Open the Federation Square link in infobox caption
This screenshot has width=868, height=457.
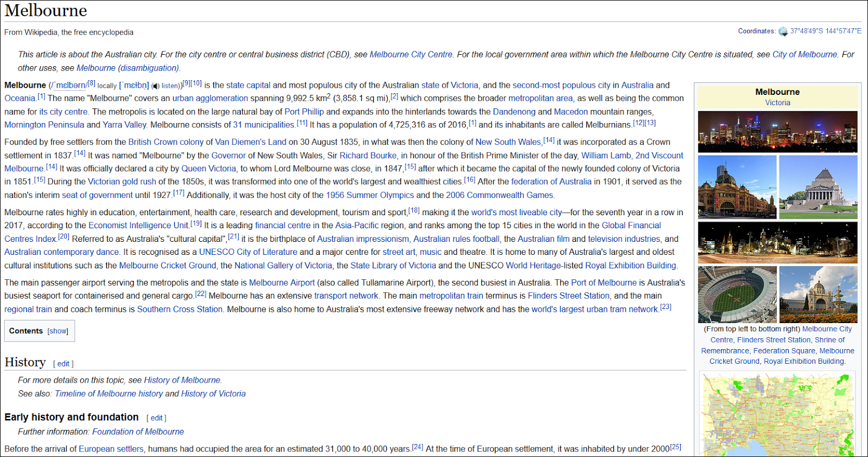pyautogui.click(x=784, y=351)
